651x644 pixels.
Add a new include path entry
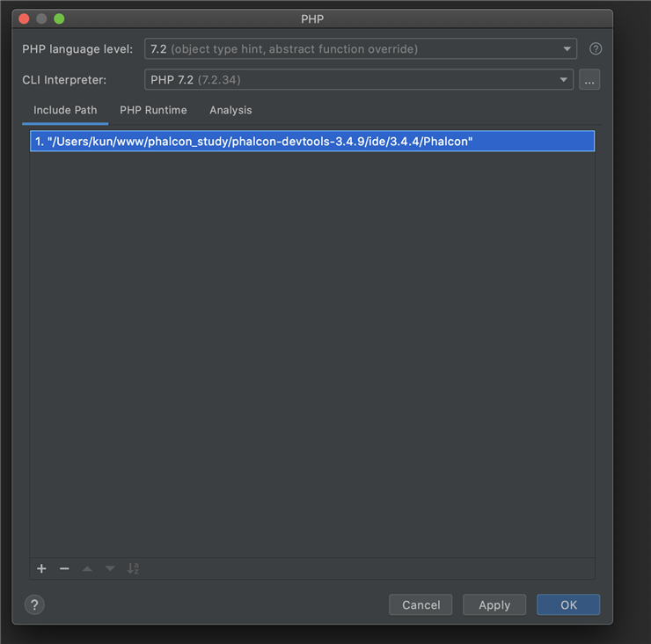[41, 568]
